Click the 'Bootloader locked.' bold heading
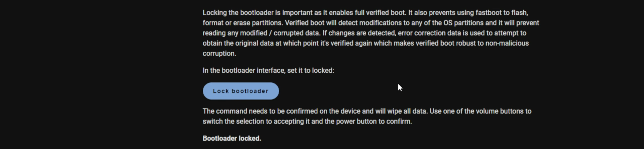The image size is (644, 149). pos(232,138)
